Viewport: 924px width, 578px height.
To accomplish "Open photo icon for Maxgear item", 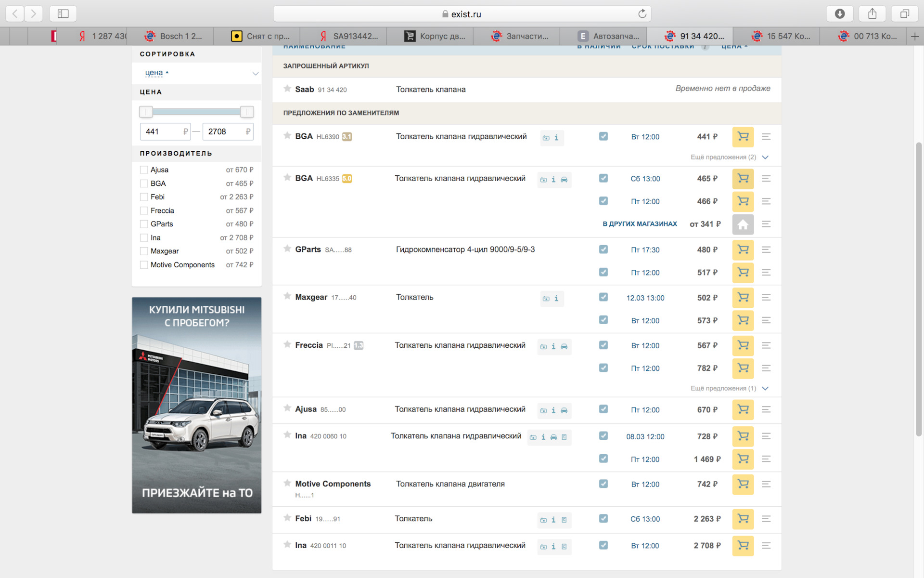I will click(546, 299).
